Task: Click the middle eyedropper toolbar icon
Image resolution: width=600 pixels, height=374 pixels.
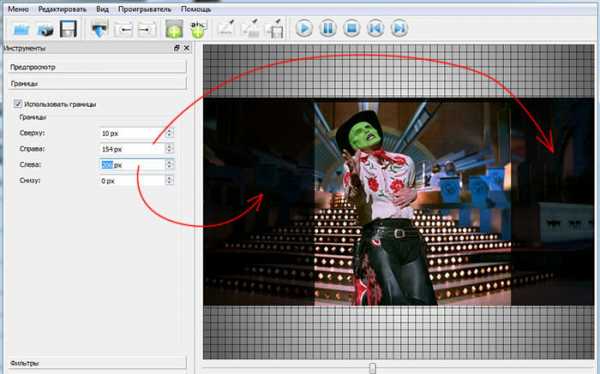Action: point(250,29)
